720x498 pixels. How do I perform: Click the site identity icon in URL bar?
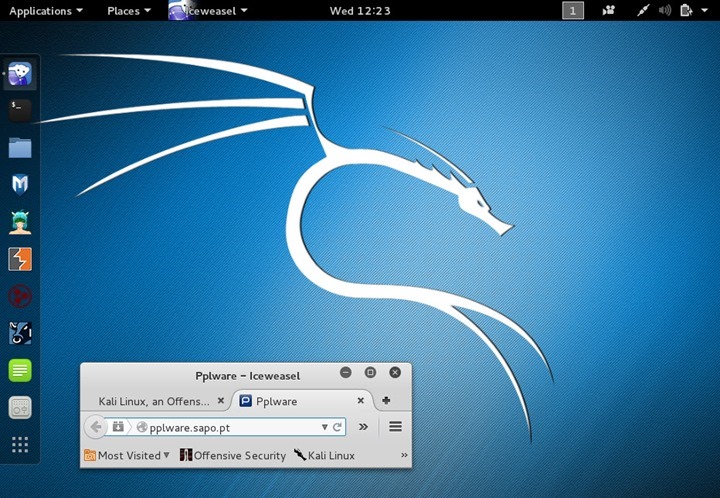coord(142,427)
